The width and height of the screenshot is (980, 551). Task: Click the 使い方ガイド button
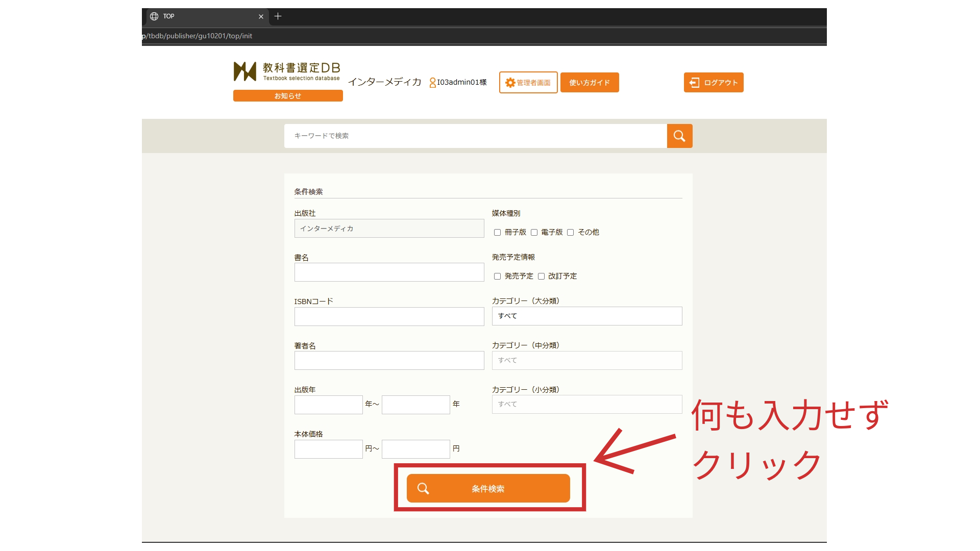coord(590,83)
